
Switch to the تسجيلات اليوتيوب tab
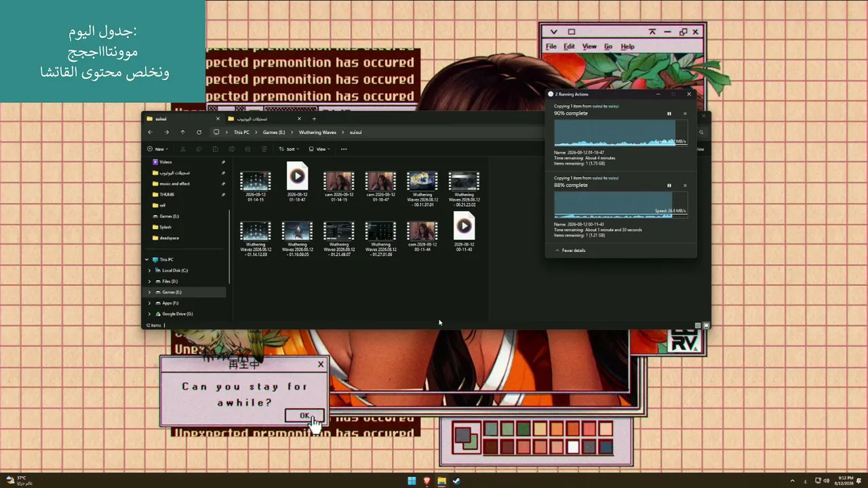coord(264,119)
